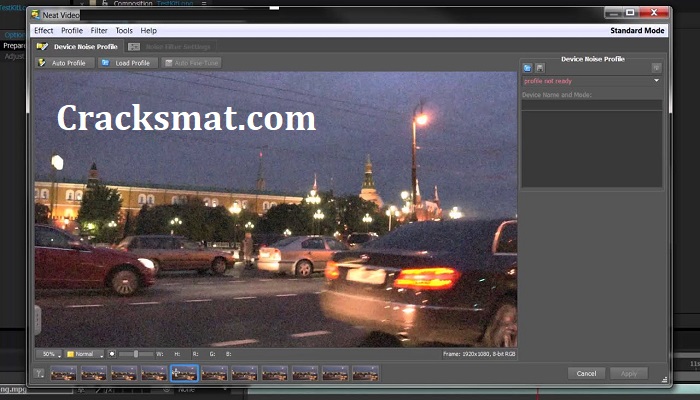Open the Effect menu

coord(44,30)
